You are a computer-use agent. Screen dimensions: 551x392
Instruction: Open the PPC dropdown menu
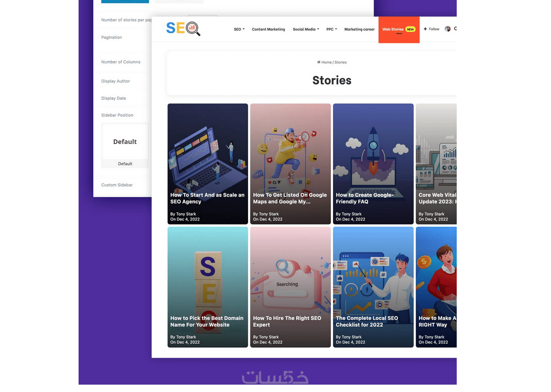point(331,29)
